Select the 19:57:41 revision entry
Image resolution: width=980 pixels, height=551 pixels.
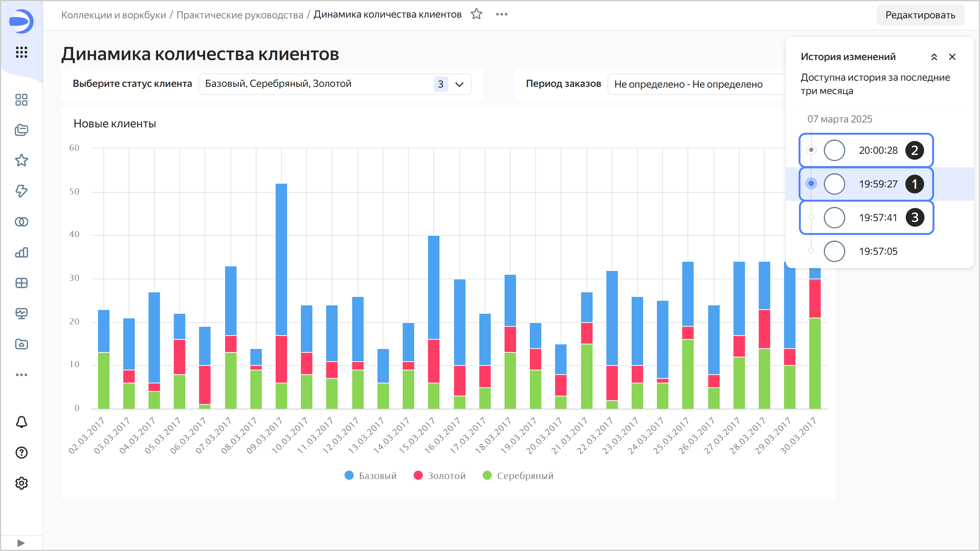click(877, 218)
